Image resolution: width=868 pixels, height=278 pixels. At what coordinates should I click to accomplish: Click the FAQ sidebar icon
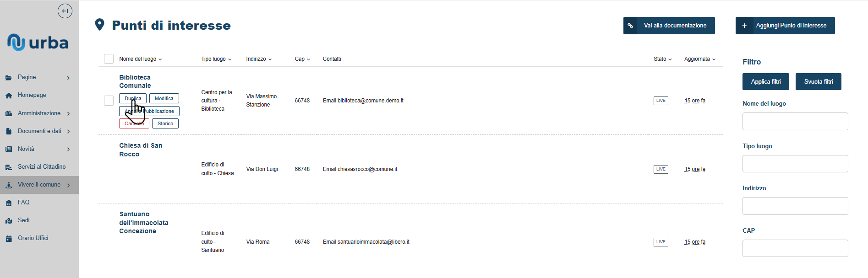(9, 203)
